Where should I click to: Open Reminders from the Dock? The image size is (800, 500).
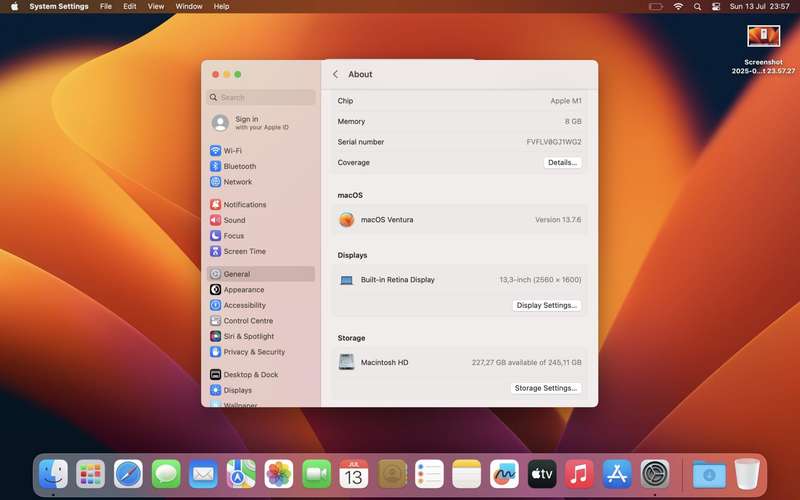429,474
